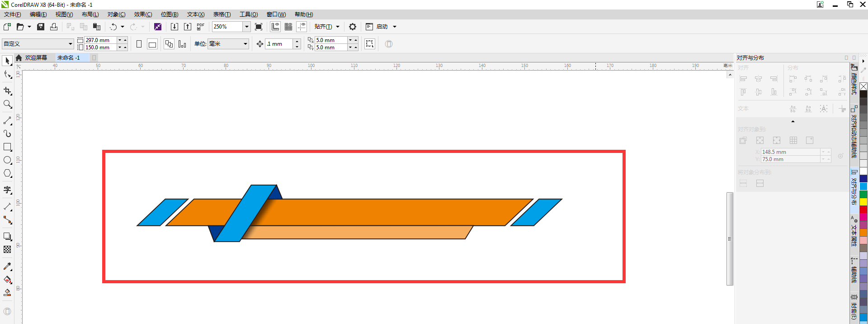
Task: Select the Crop tool in toolbox
Action: pos(8,91)
